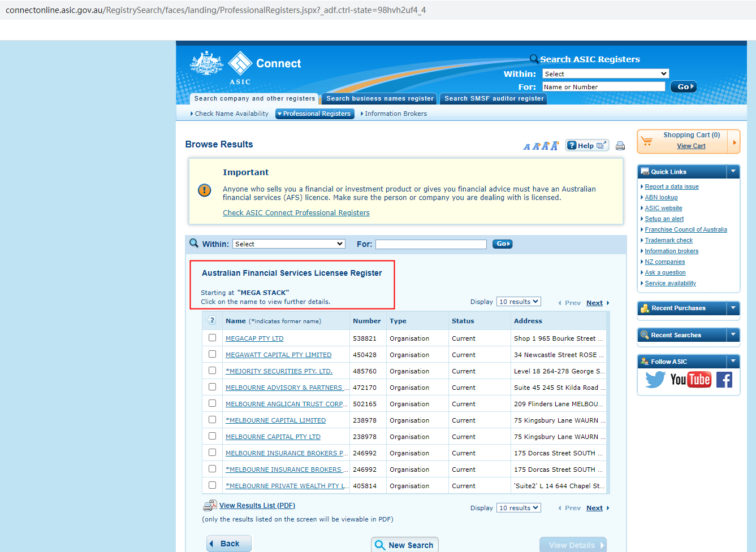Expand the Shopping Cart arrow

pyautogui.click(x=734, y=142)
